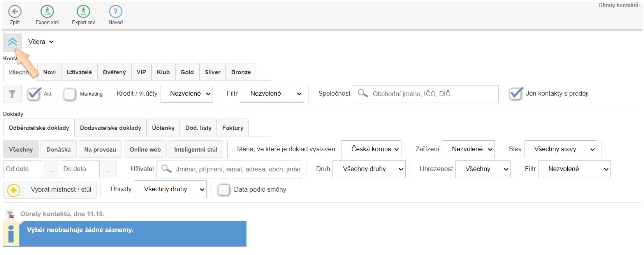Click the contacts filter funnel icon
This screenshot has height=255, width=644.
pos(12,94)
